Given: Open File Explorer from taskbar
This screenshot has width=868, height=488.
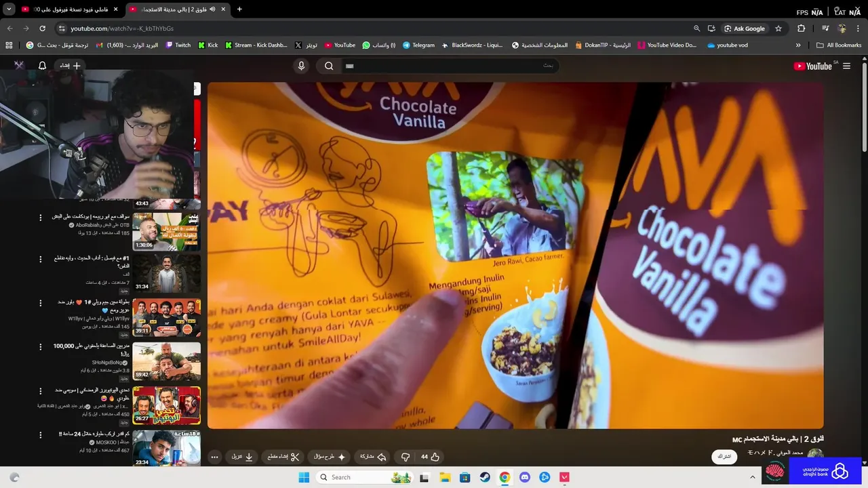Looking at the screenshot, I should tap(445, 477).
